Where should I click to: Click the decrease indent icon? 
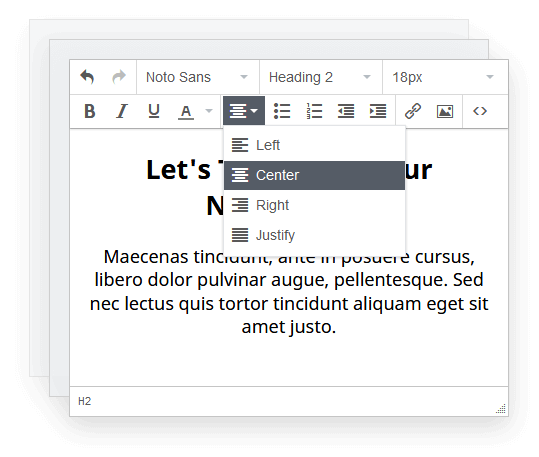(x=346, y=111)
